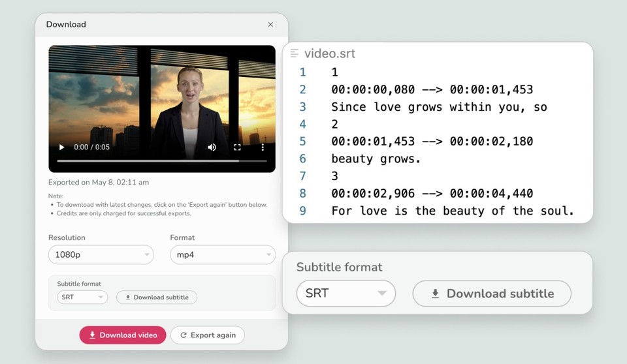
Task: Click the enlarged Download subtitle button
Action: (492, 294)
